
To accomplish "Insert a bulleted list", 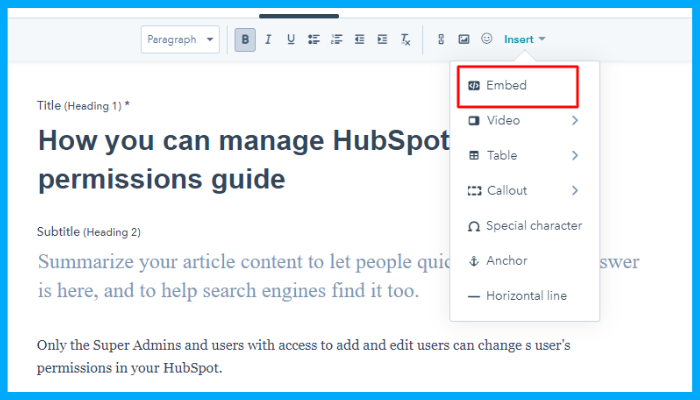I will pos(314,40).
